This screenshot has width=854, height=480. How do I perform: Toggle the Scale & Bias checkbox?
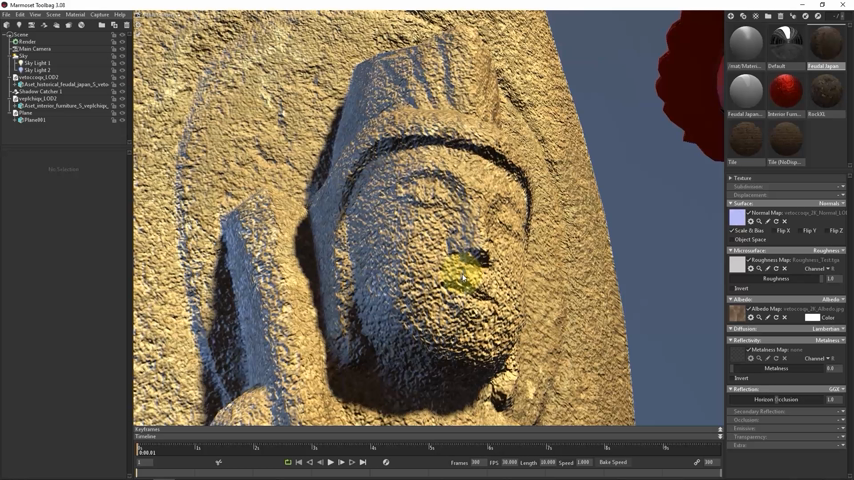[731, 231]
